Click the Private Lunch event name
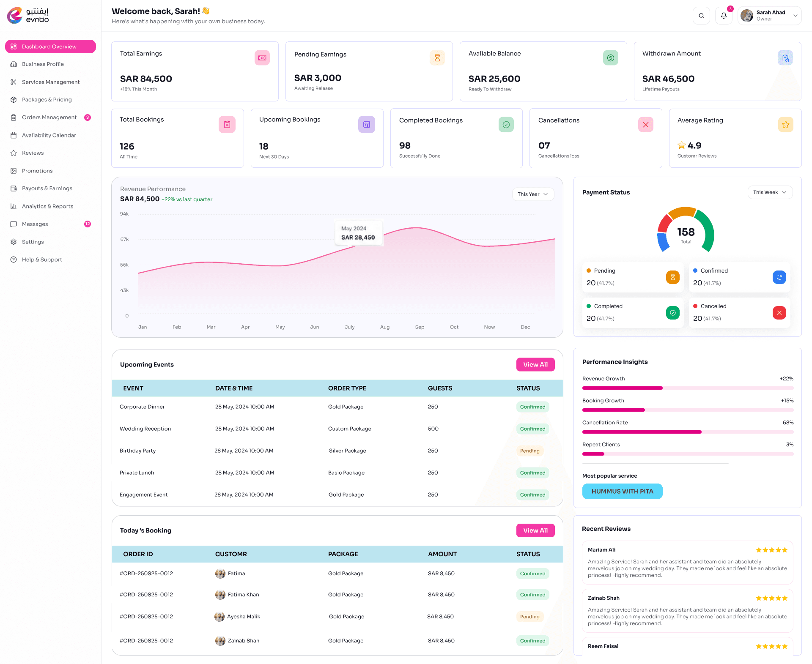812x664 pixels. tap(137, 473)
